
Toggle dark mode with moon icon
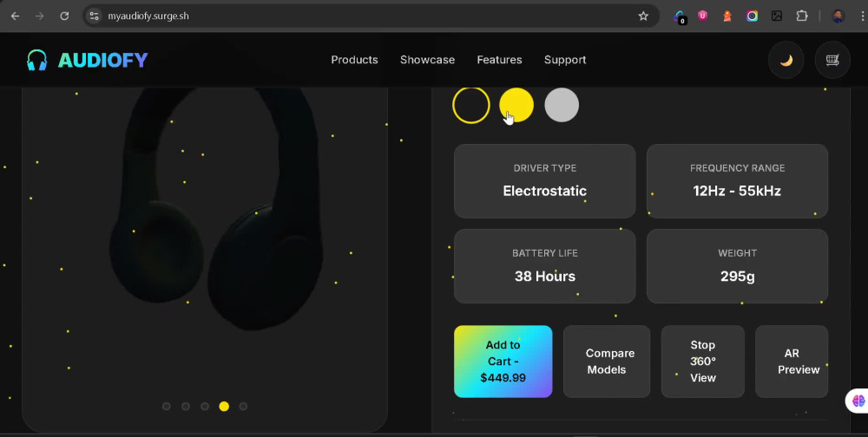click(786, 60)
